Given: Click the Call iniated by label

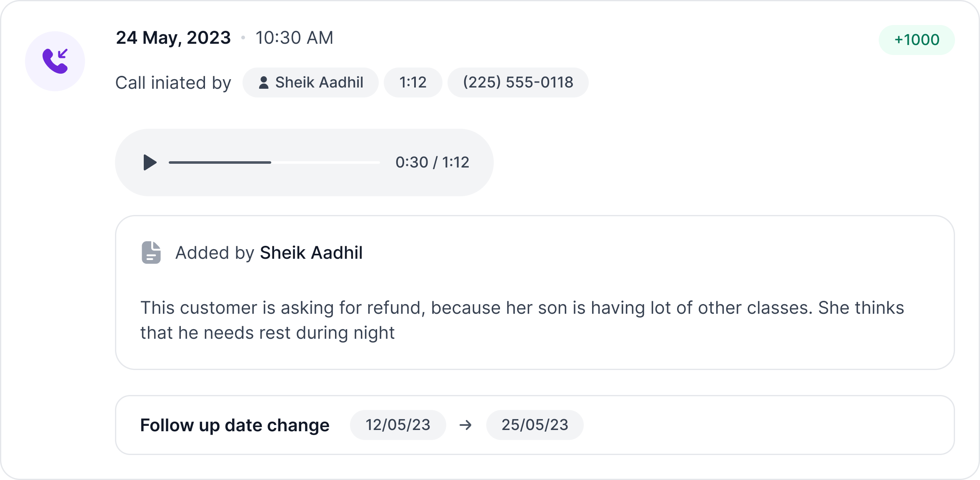Looking at the screenshot, I should (173, 83).
